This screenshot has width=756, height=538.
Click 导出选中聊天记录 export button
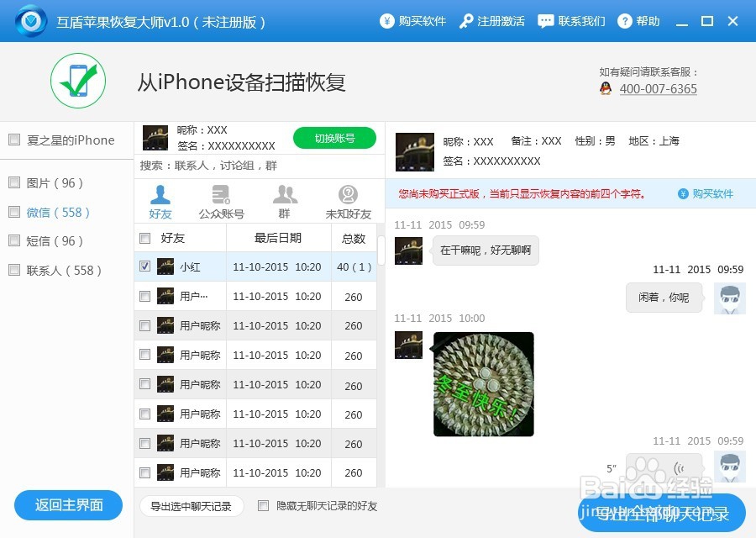[191, 506]
